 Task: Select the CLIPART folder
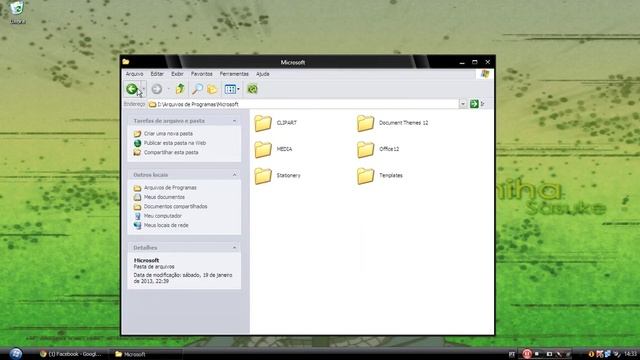(276, 123)
